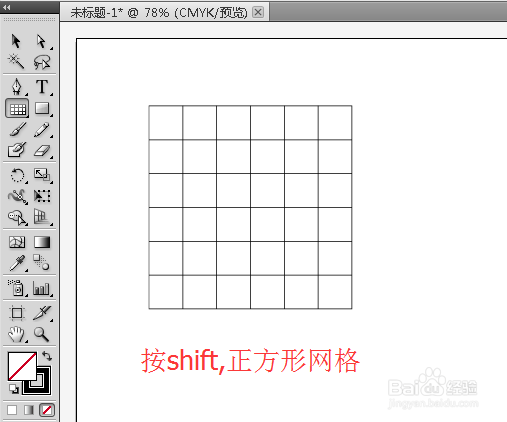Select the Column Graph tool

click(x=42, y=288)
